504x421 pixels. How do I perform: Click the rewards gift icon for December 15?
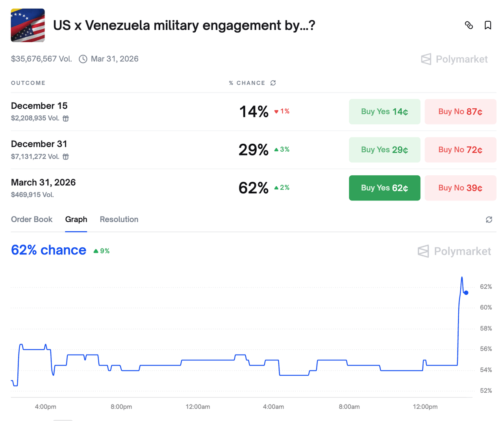click(x=66, y=118)
